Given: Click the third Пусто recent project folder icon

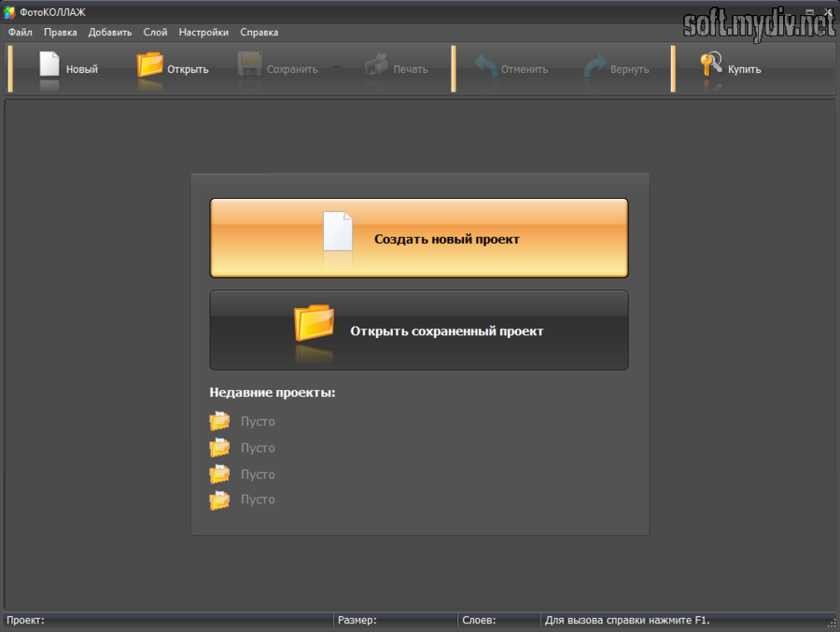Looking at the screenshot, I should click(x=219, y=474).
